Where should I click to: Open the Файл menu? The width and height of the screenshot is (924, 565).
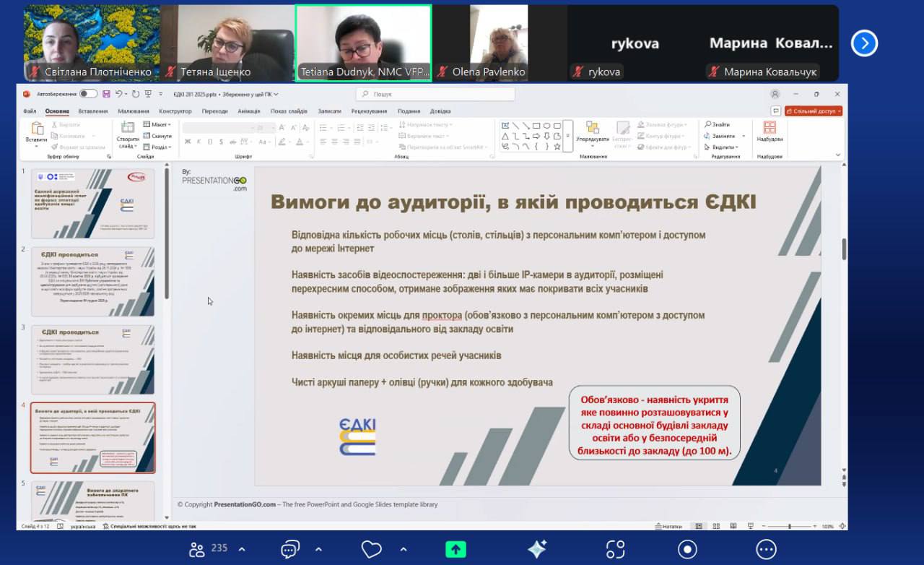[30, 111]
